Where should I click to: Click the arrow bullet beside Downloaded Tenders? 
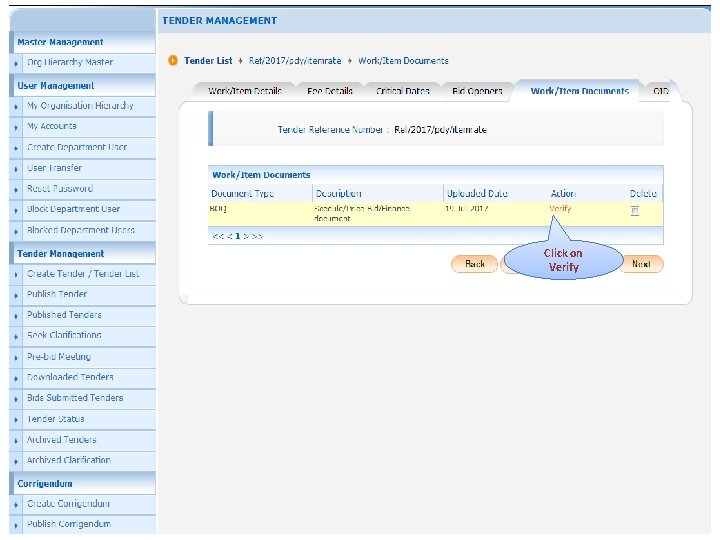pos(16,378)
